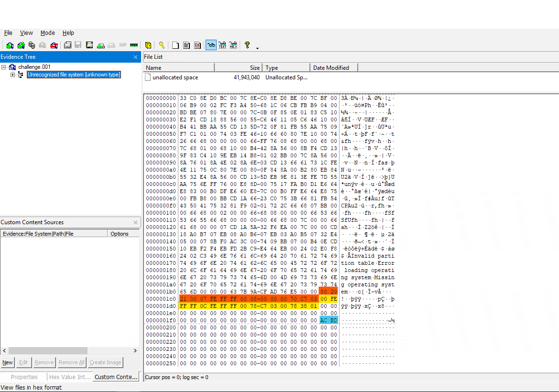Click the Remove All Evidence Items icon

(x=54, y=45)
